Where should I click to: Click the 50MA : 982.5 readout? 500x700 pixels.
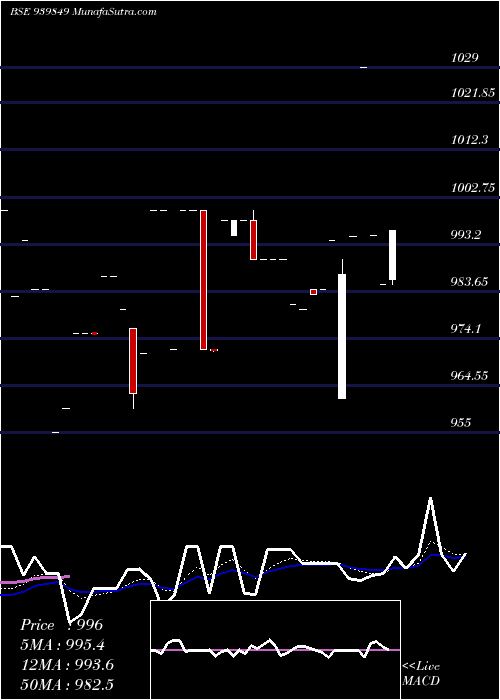(x=67, y=685)
